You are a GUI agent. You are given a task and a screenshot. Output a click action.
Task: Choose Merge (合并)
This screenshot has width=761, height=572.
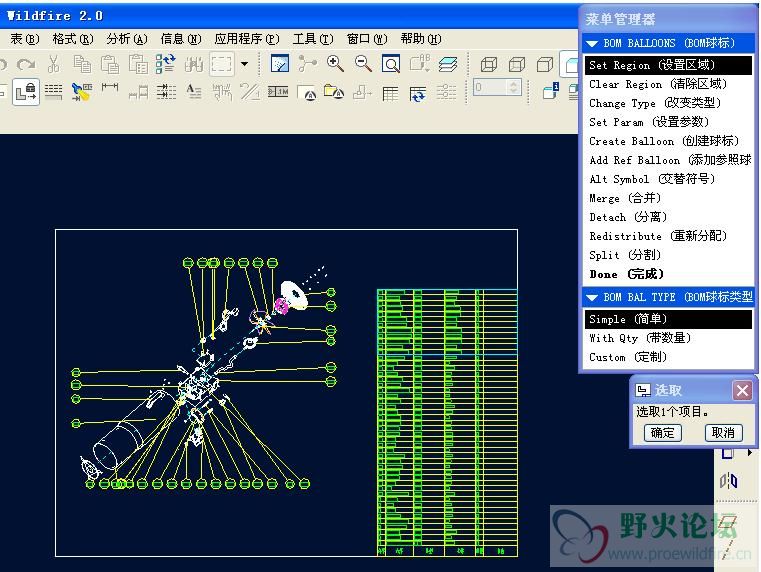pos(668,198)
